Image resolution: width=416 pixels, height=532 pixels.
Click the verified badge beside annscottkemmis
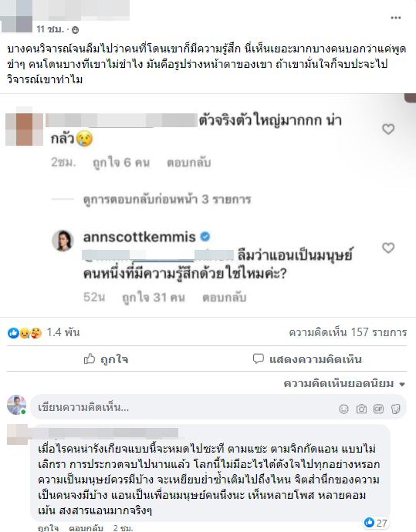pyautogui.click(x=205, y=237)
